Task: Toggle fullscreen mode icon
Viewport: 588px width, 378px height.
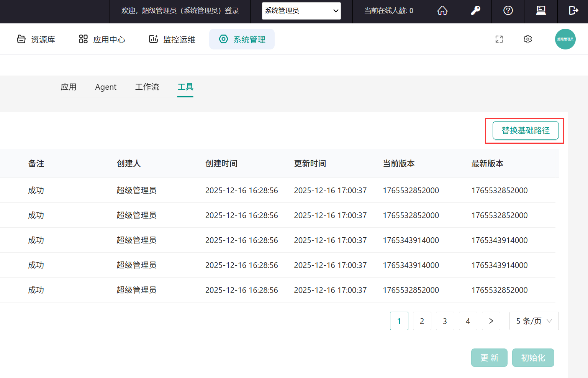Action: click(x=499, y=39)
